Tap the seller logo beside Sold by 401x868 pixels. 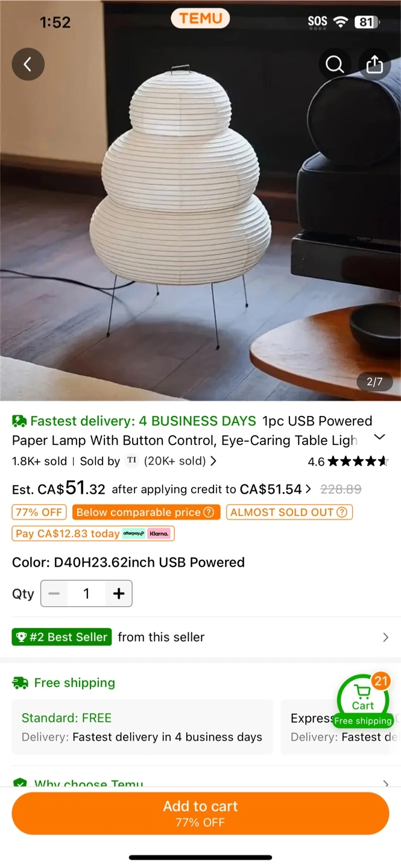coord(132,461)
